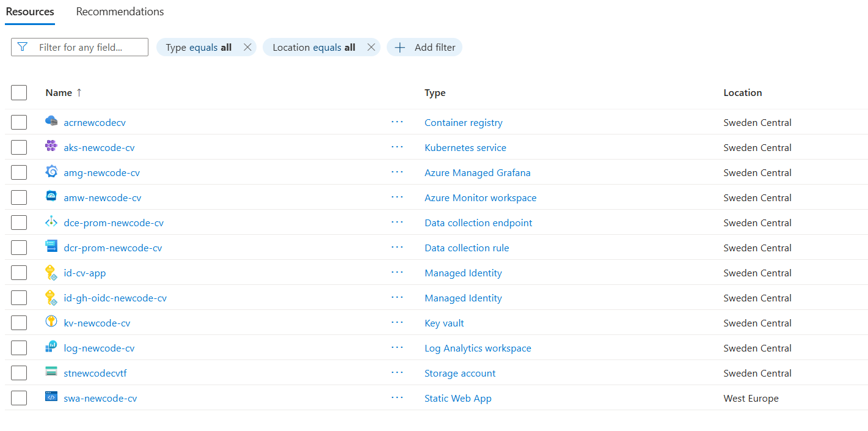The height and width of the screenshot is (431, 868).
Task: Click the id-cv-app managed identity icon
Action: pyautogui.click(x=51, y=273)
